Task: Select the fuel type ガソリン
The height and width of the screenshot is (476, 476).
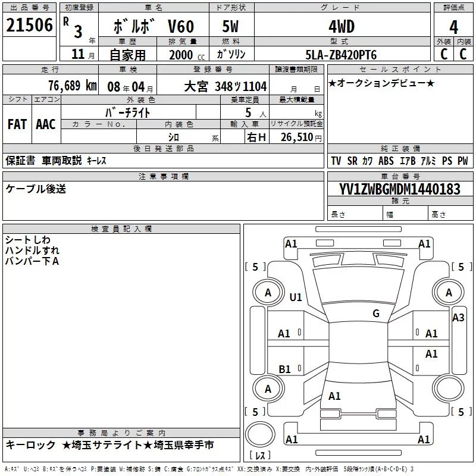Action: [x=231, y=54]
